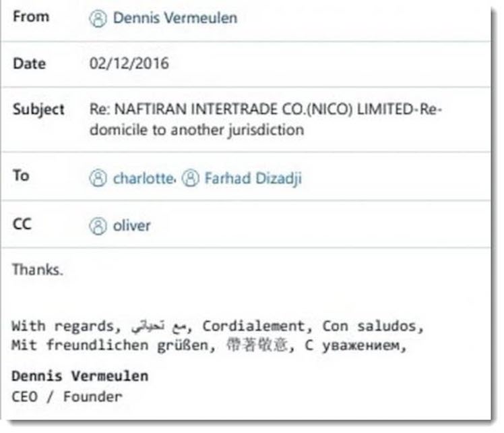Click the CC field label

[x=22, y=224]
